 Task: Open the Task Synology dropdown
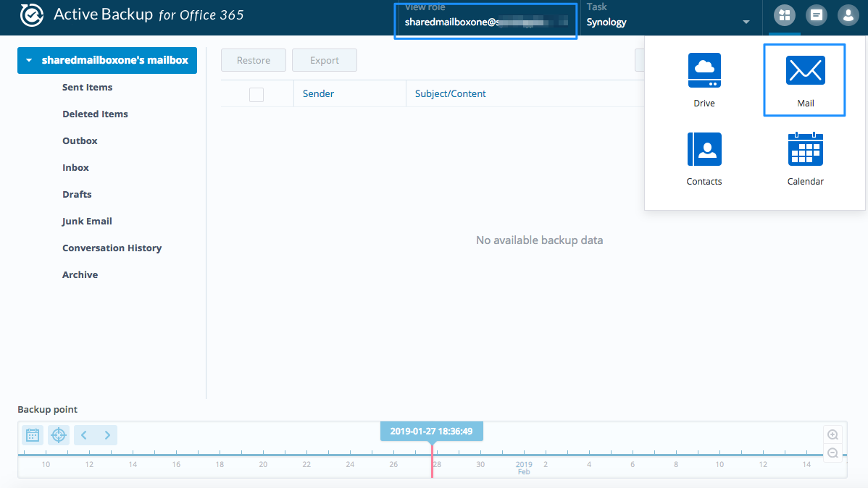[x=668, y=22]
